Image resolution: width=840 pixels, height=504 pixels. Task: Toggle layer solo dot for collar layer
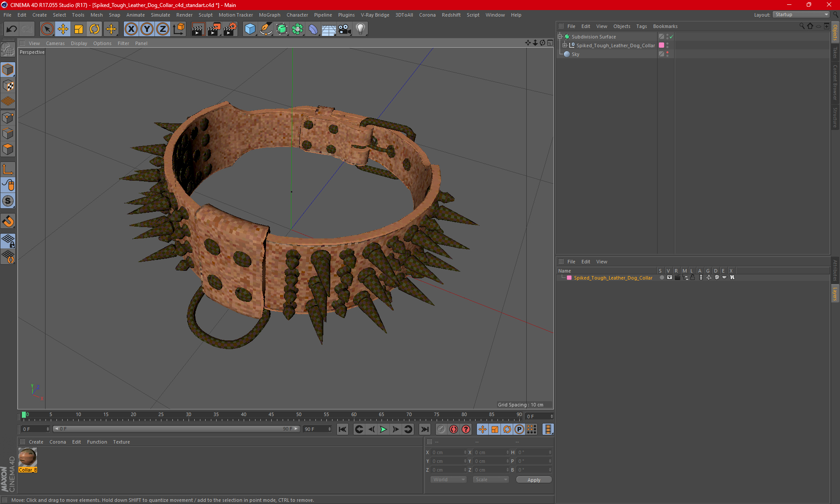coord(661,277)
